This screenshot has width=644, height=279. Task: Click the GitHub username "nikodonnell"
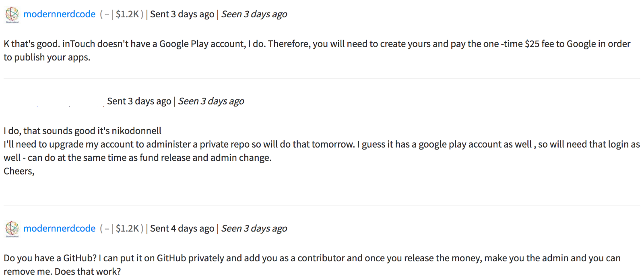(x=136, y=131)
